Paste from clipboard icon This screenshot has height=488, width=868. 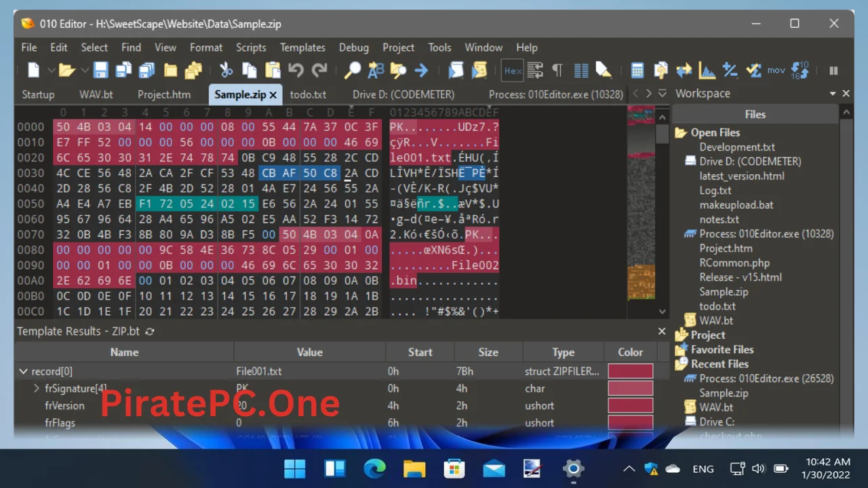273,70
